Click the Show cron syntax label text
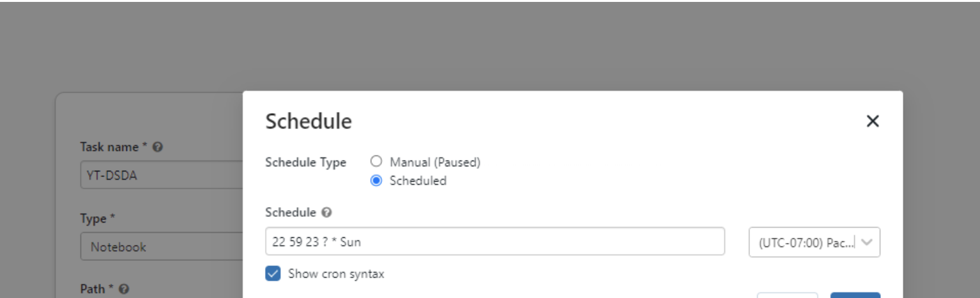 pos(336,274)
